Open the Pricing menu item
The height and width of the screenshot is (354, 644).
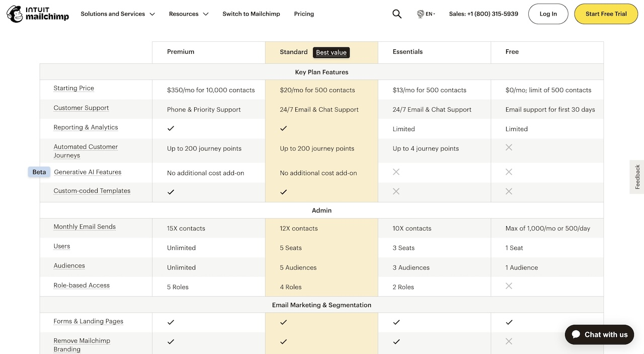(x=304, y=14)
